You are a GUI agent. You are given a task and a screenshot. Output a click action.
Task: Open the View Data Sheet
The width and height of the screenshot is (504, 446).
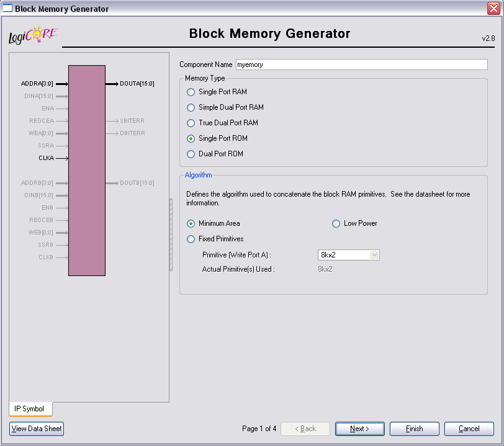tap(36, 429)
